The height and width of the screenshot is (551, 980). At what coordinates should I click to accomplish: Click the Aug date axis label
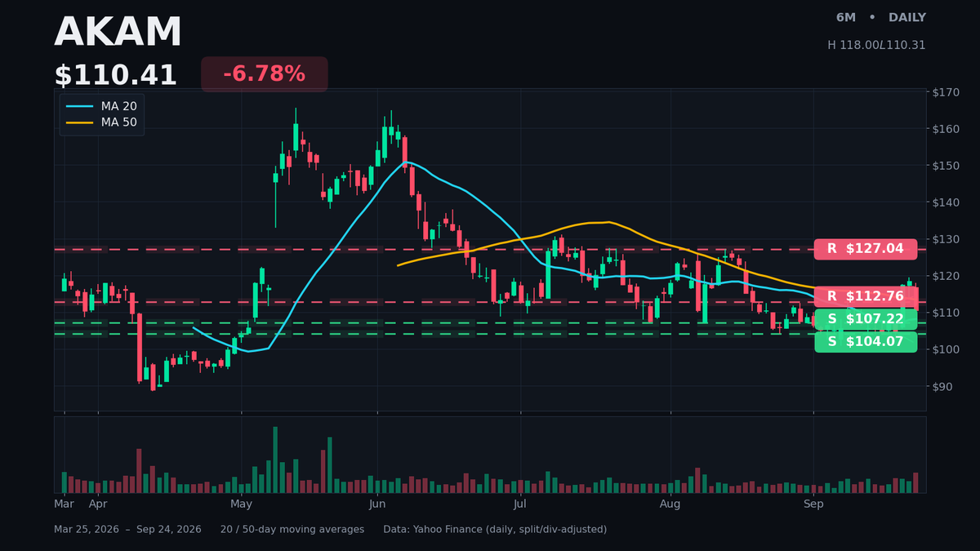pos(670,504)
